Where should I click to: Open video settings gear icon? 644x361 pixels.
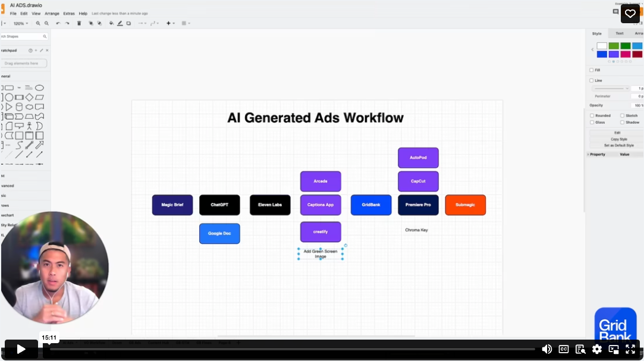(597, 349)
